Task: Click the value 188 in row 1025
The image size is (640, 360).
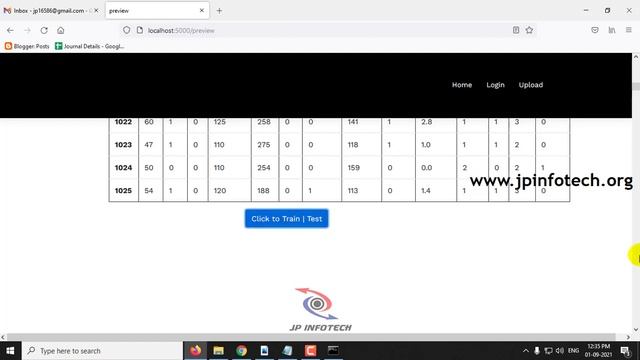Action: pyautogui.click(x=263, y=191)
